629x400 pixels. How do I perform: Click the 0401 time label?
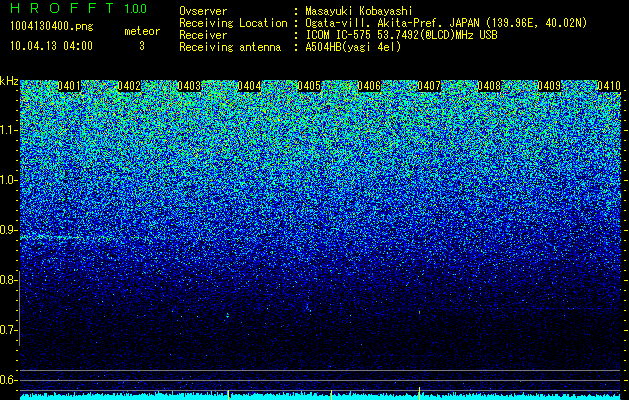69,86
